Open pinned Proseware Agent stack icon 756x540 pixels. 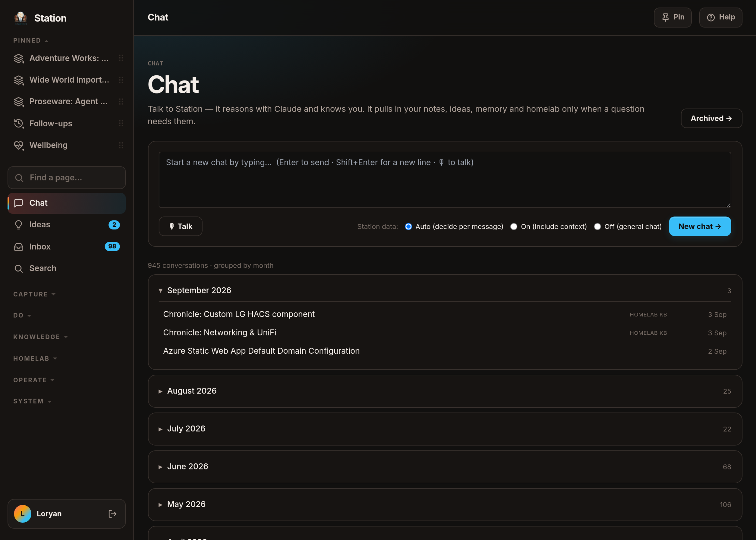coord(19,102)
